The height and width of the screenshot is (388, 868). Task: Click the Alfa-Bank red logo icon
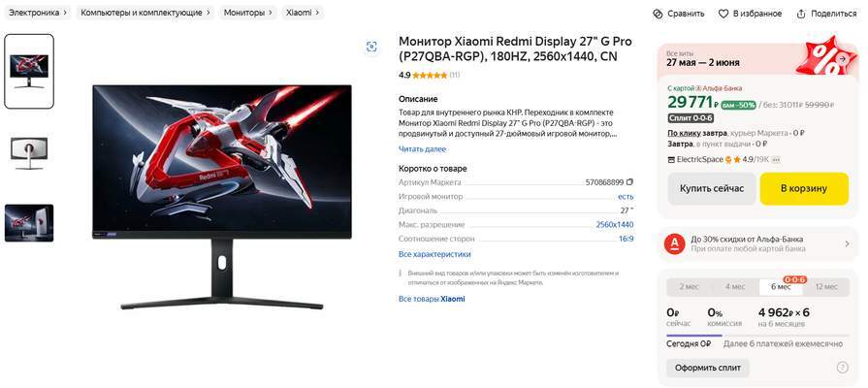point(674,243)
